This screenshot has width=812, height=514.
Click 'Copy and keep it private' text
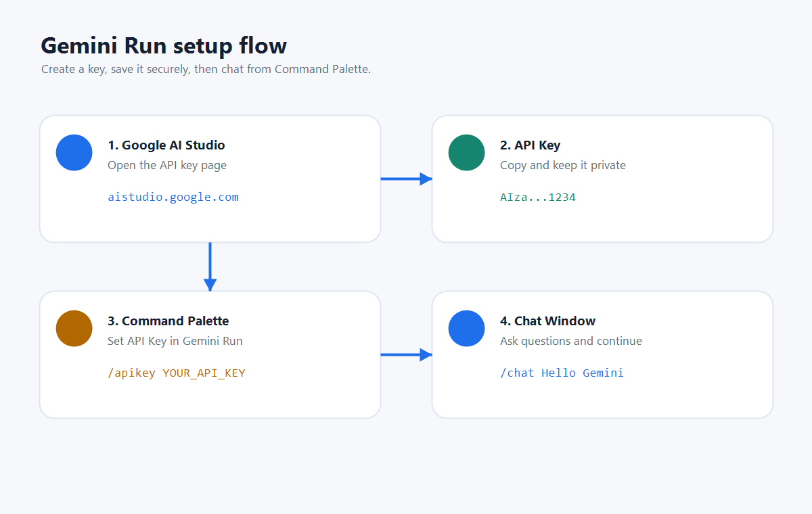pos(563,165)
